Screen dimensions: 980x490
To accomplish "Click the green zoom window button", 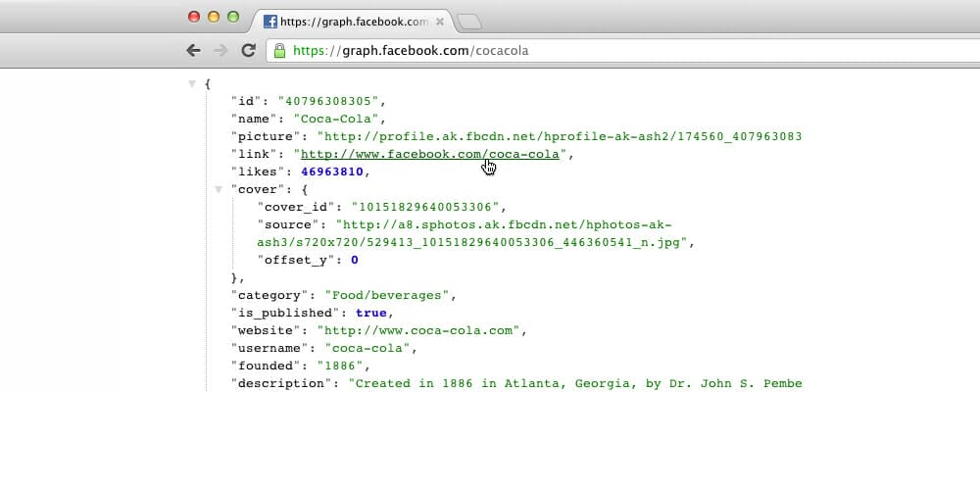I will coord(233,17).
